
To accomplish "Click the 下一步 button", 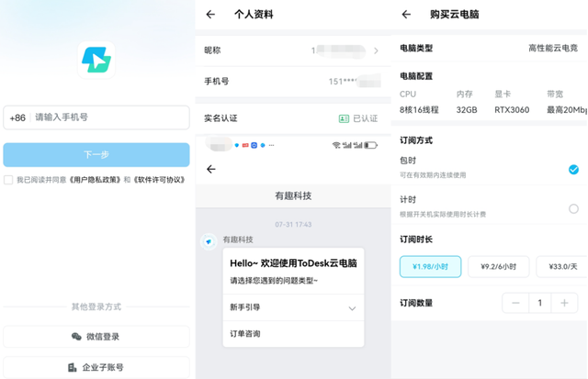I will pyautogui.click(x=96, y=155).
